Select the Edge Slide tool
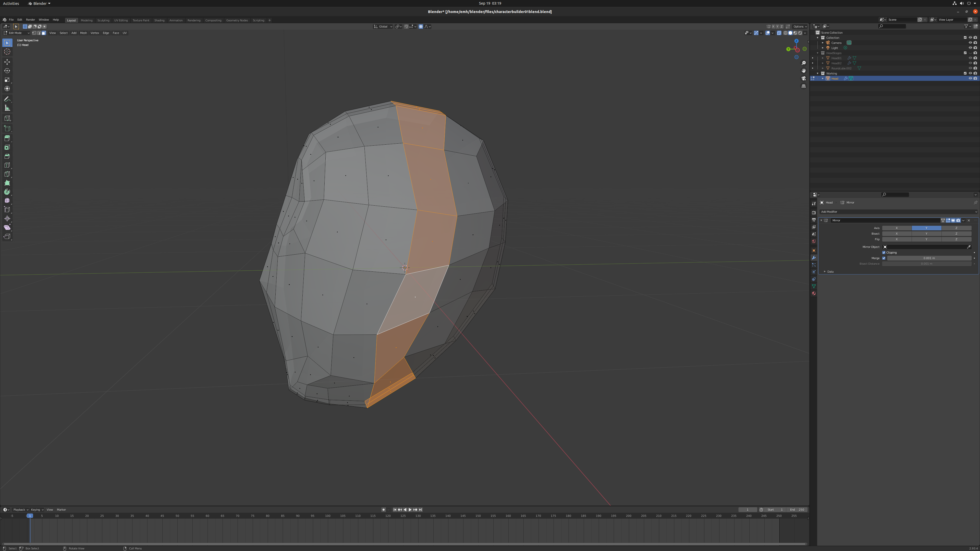This screenshot has height=551, width=980. (7, 209)
